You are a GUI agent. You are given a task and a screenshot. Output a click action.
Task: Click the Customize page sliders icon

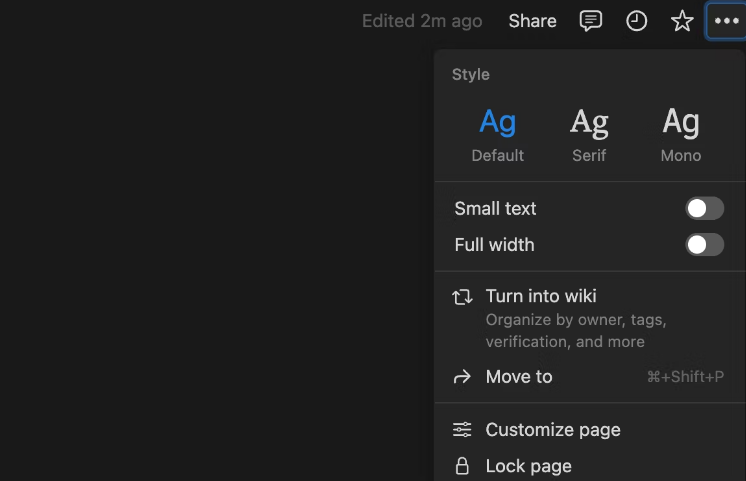click(462, 430)
